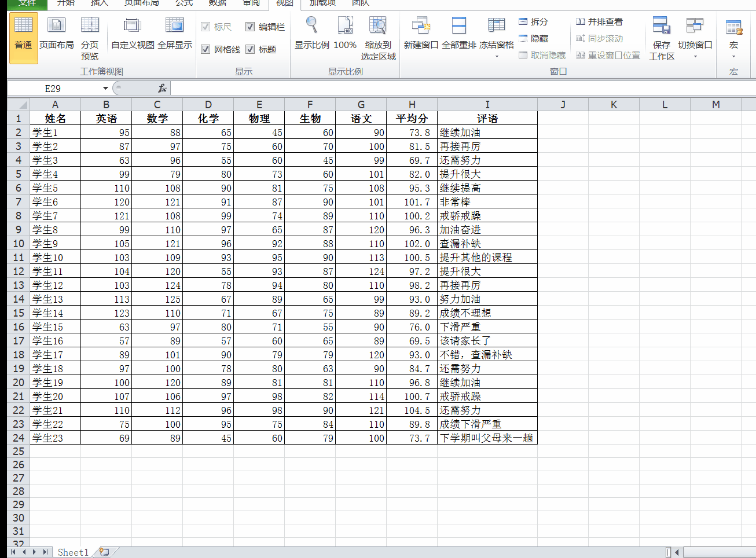Open the 文件 file tab
The image size is (756, 558).
coord(27,3)
